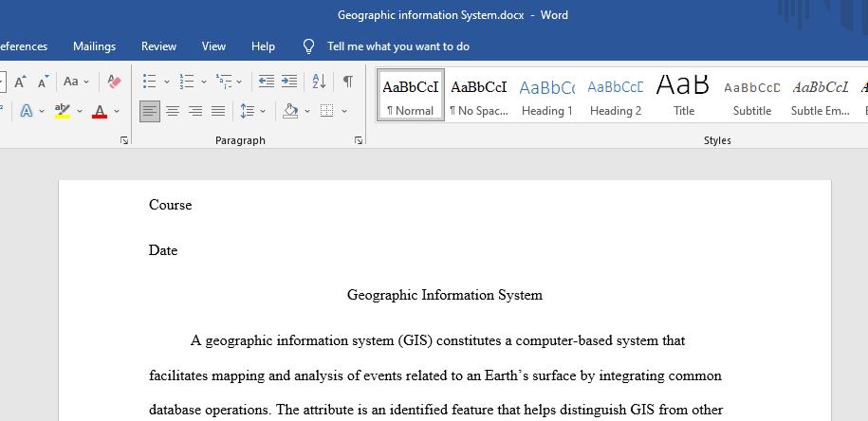This screenshot has height=421, width=868.
Task: Open the Mailings tab
Action: click(x=94, y=46)
